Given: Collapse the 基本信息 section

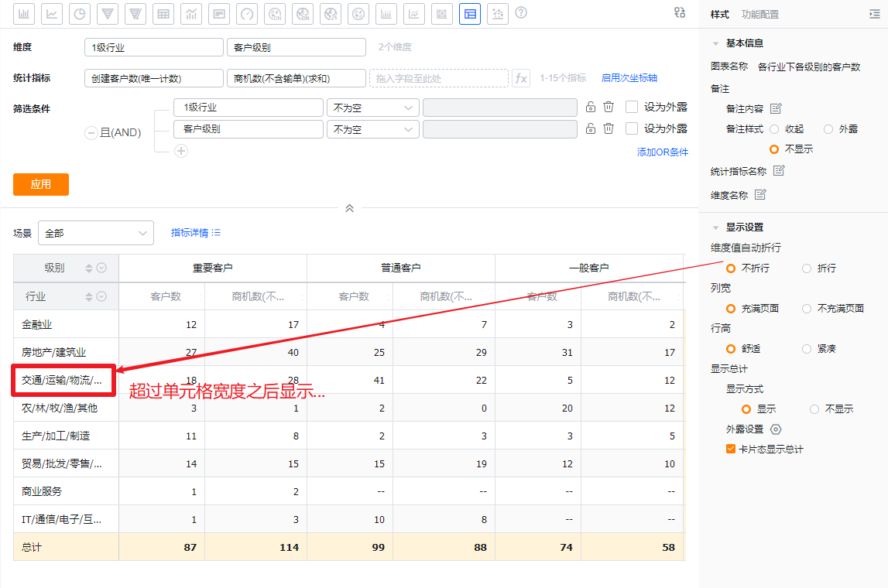Looking at the screenshot, I should click(x=715, y=43).
